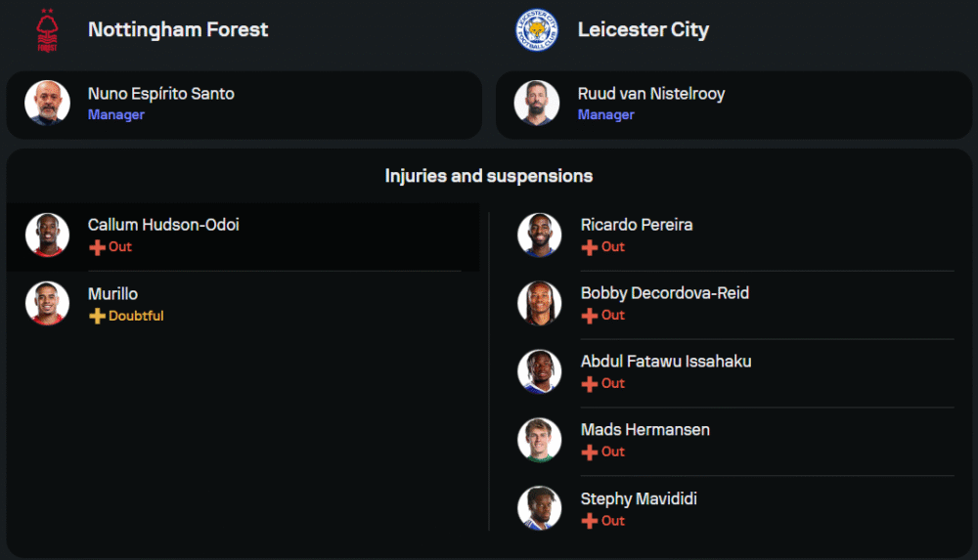Select Abdul Fatawu Issahaku's player avatar
978x560 pixels.
pyautogui.click(x=539, y=371)
